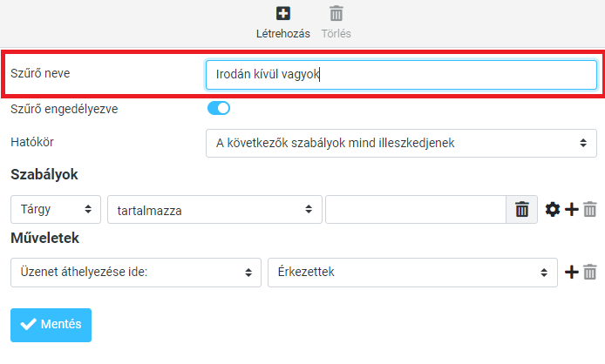This screenshot has height=364, width=605.
Task: Open rule advanced settings gear icon
Action: coord(552,209)
